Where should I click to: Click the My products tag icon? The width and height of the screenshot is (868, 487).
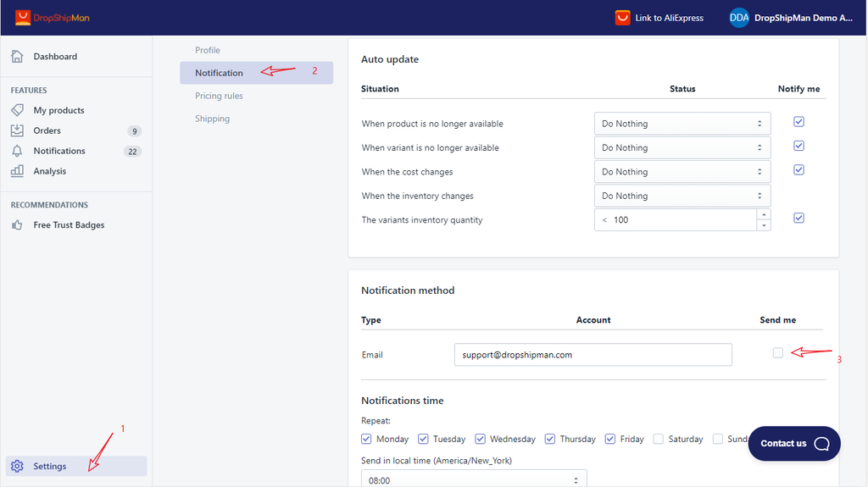17,110
